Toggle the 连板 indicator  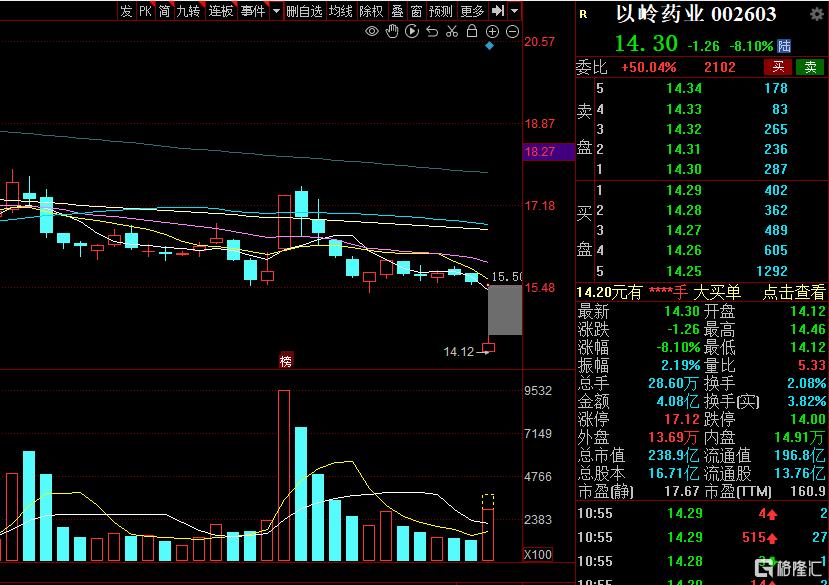pyautogui.click(x=220, y=11)
